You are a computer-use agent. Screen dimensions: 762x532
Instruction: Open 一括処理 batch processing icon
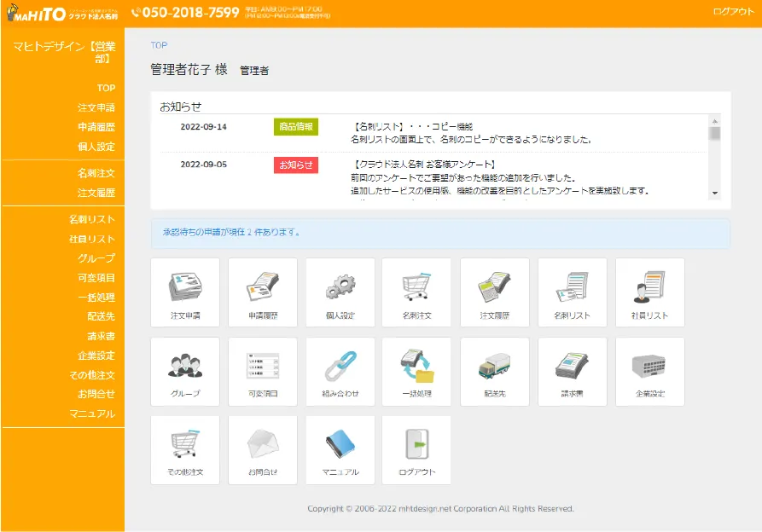[x=417, y=371]
